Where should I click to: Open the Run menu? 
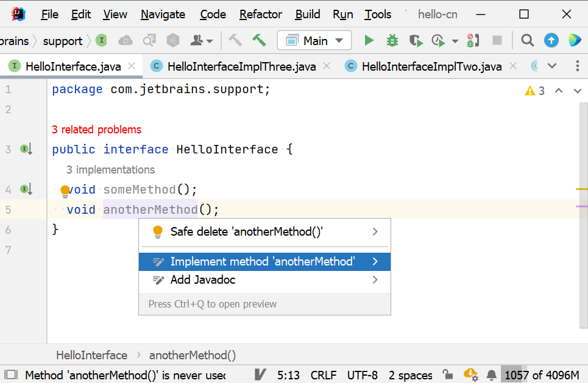[x=343, y=14]
